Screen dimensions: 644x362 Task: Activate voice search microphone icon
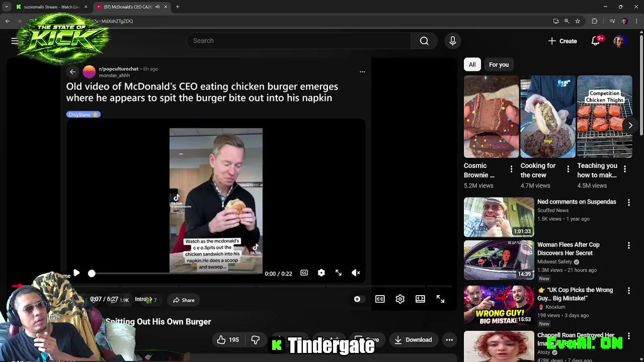pos(452,41)
